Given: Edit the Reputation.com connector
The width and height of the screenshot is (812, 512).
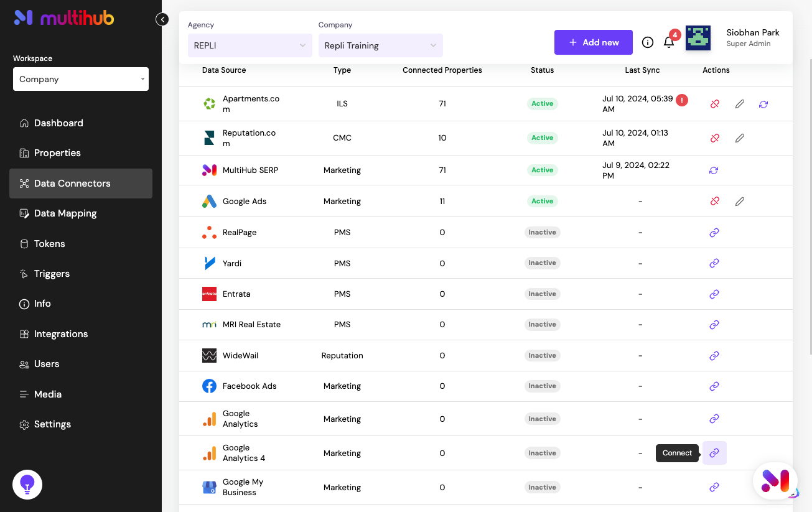Looking at the screenshot, I should point(739,138).
